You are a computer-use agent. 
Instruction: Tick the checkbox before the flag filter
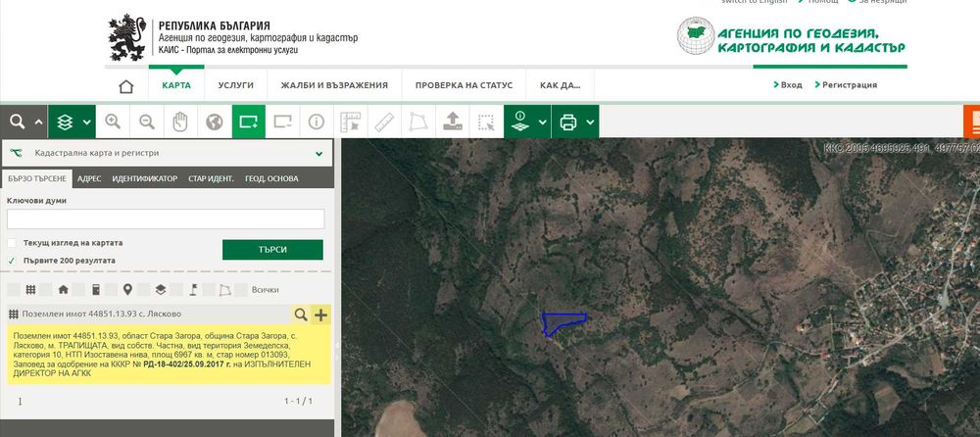click(176, 290)
